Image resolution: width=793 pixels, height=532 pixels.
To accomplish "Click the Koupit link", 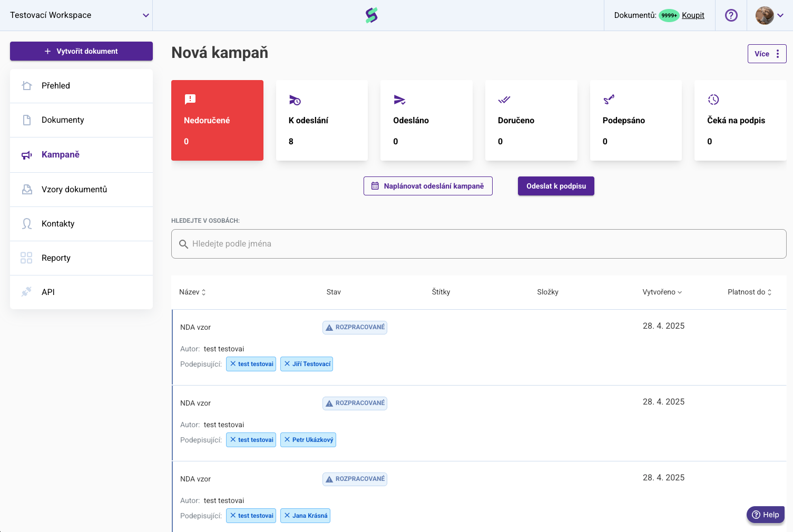I will 693,15.
